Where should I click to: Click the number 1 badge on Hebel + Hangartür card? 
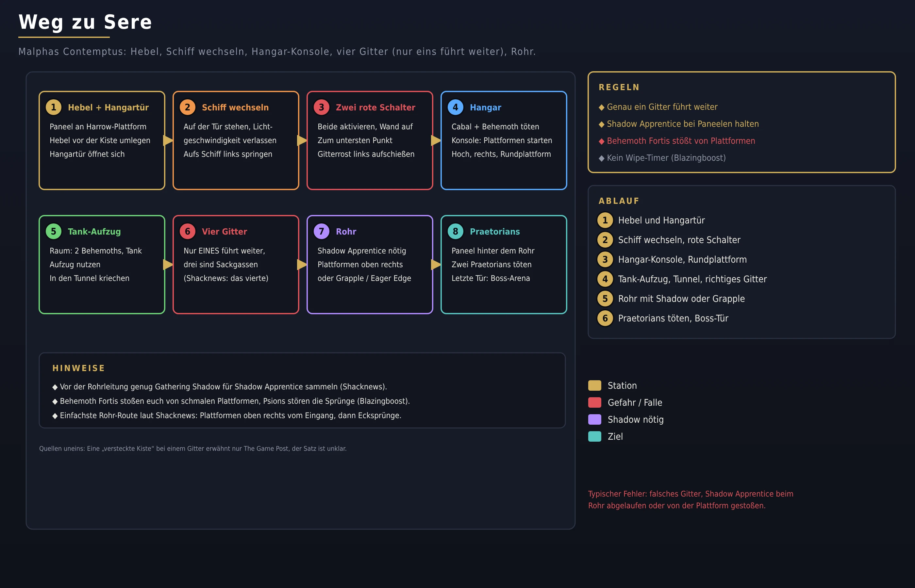54,107
